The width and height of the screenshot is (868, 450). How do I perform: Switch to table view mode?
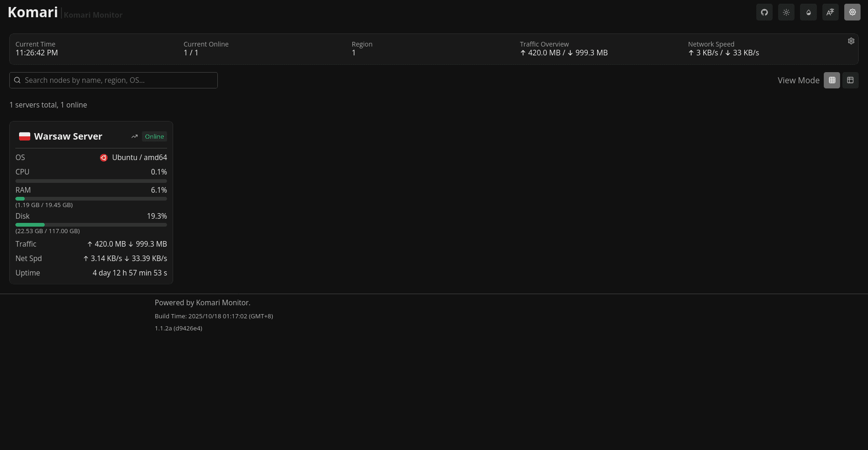850,80
